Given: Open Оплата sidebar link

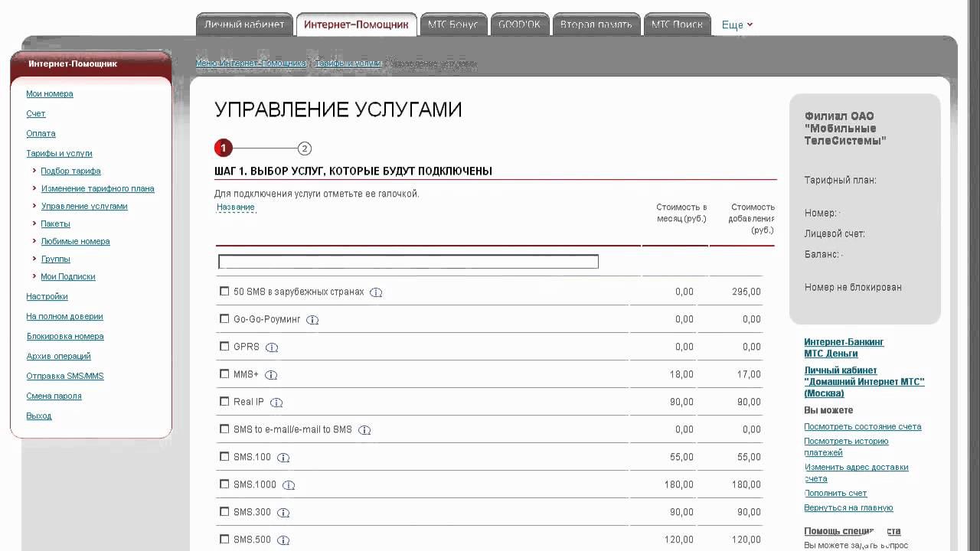Looking at the screenshot, I should tap(41, 133).
